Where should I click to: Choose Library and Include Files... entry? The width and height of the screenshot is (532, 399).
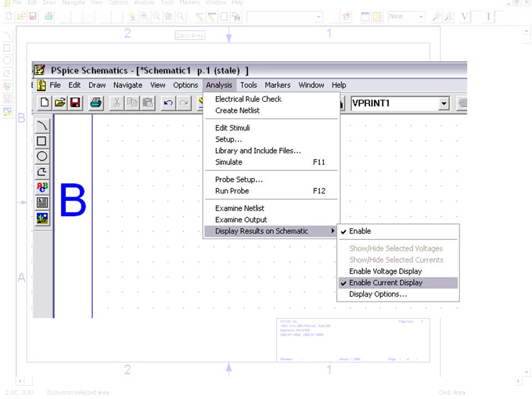pos(271,151)
